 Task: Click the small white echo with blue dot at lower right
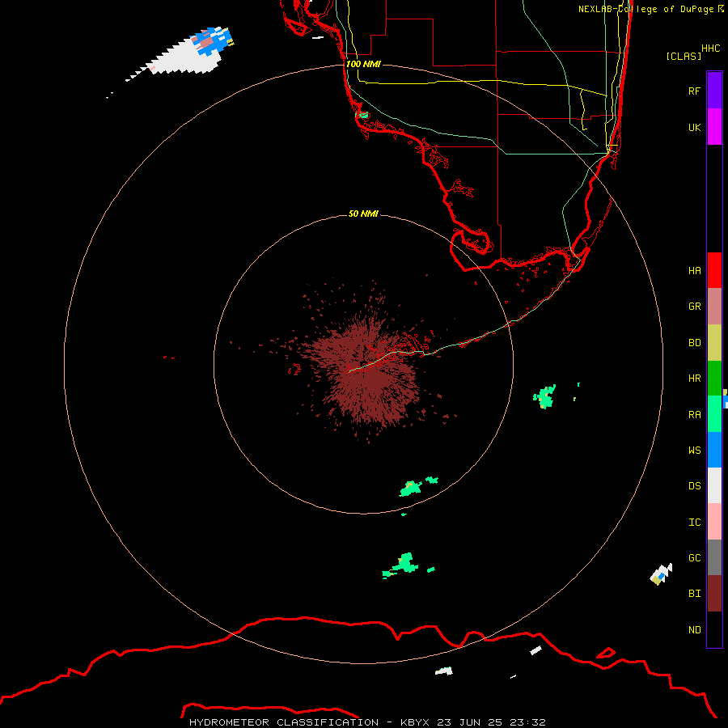tap(661, 574)
